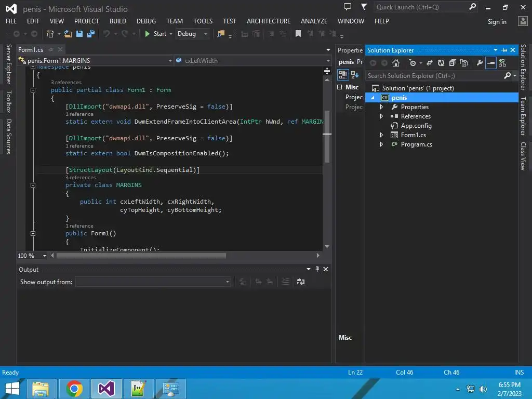
Task: Toggle Alphabetical sort in Properties panel
Action: coord(355,75)
